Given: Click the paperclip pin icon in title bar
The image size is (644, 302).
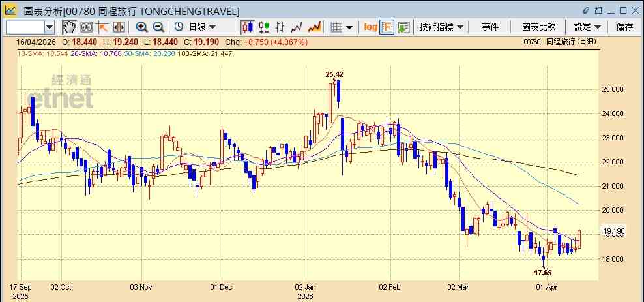Looking at the screenshot, I should coord(586,10).
